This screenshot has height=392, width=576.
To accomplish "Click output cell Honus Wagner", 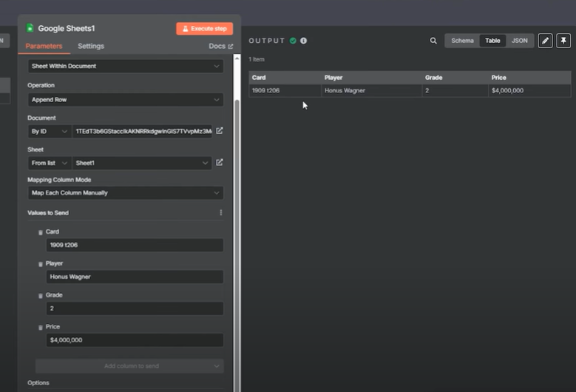I will 371,91.
